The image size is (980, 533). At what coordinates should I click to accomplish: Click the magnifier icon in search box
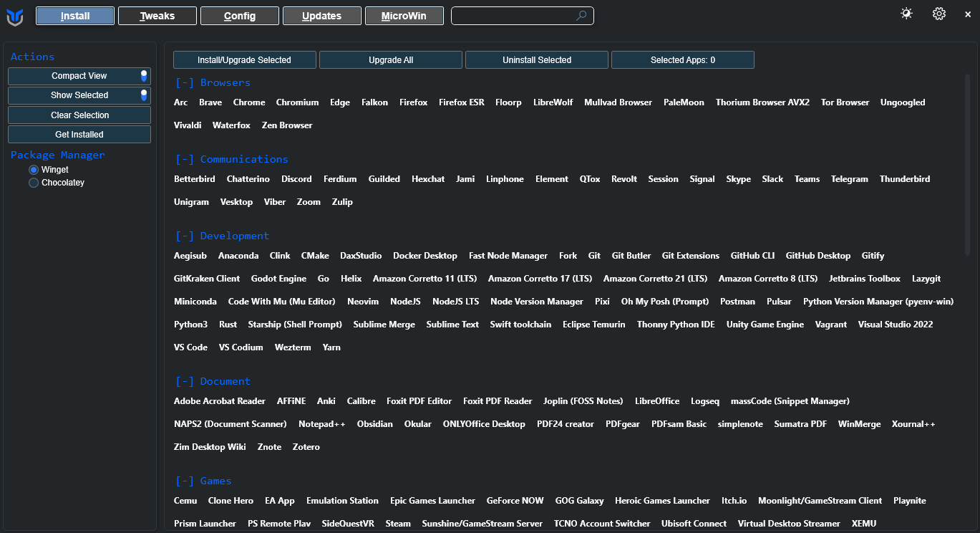[581, 16]
